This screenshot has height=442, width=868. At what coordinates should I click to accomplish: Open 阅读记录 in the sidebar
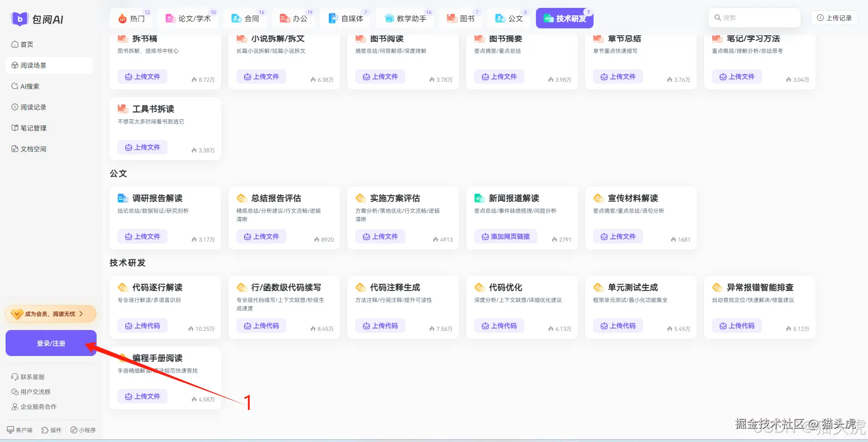click(33, 107)
